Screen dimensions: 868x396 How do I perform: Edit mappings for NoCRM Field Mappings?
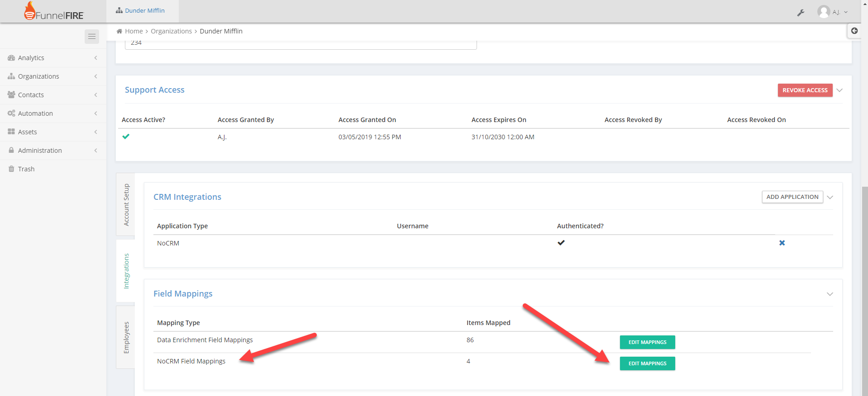[x=647, y=363]
